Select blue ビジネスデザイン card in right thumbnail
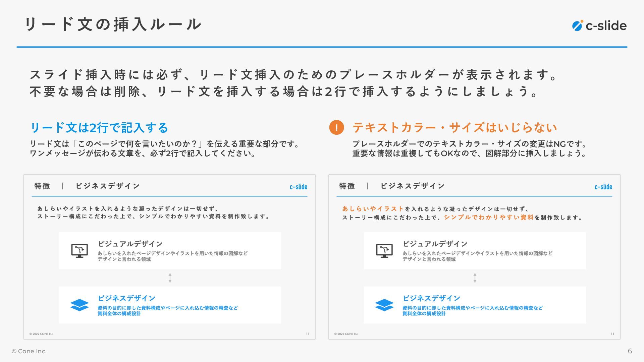 (x=475, y=305)
